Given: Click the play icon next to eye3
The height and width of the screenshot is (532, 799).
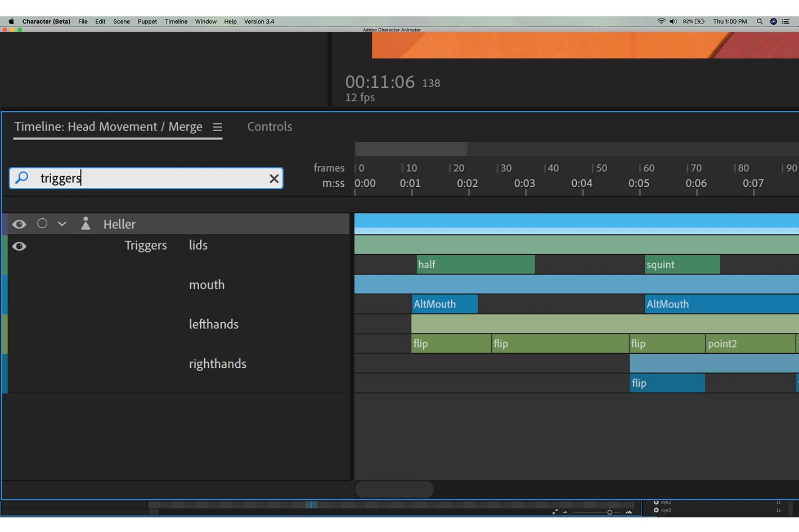Looking at the screenshot, I should click(656, 510).
